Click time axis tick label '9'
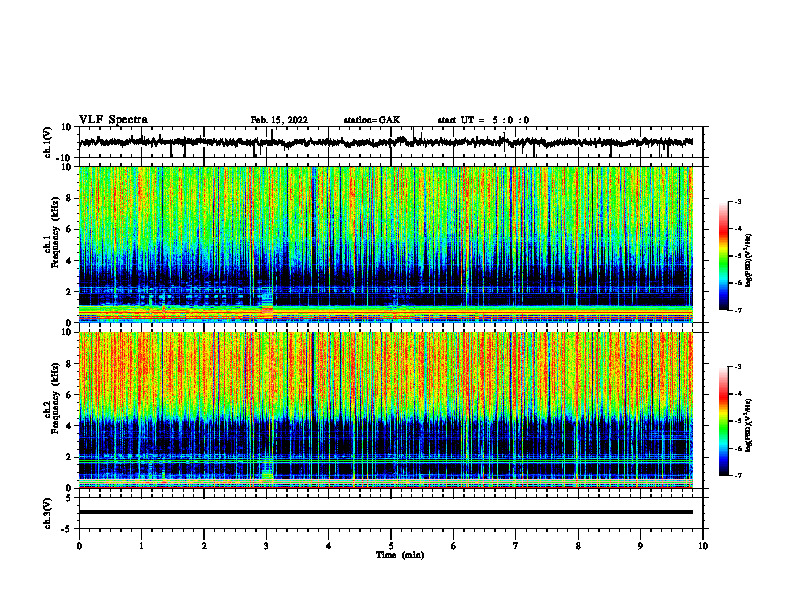The width and height of the screenshot is (792, 612). click(640, 546)
